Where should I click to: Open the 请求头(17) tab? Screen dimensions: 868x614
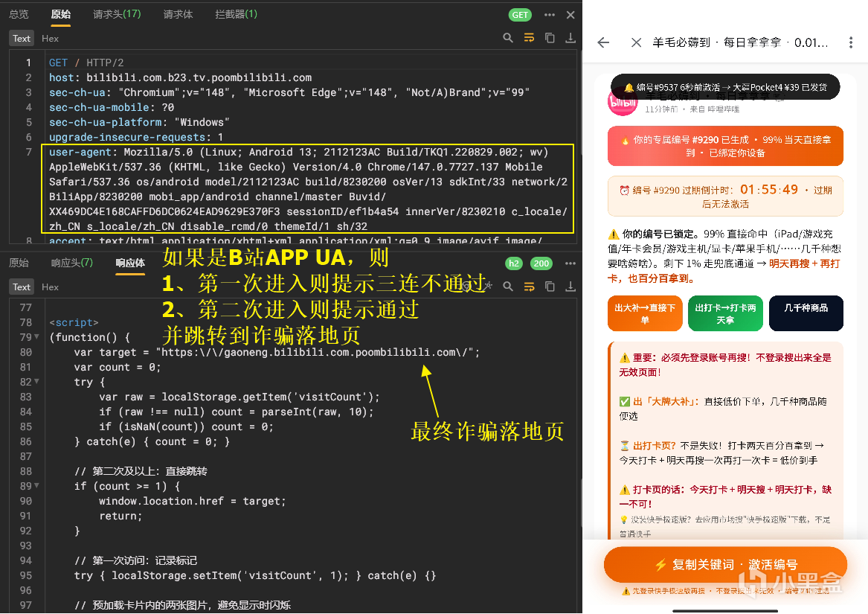[117, 14]
